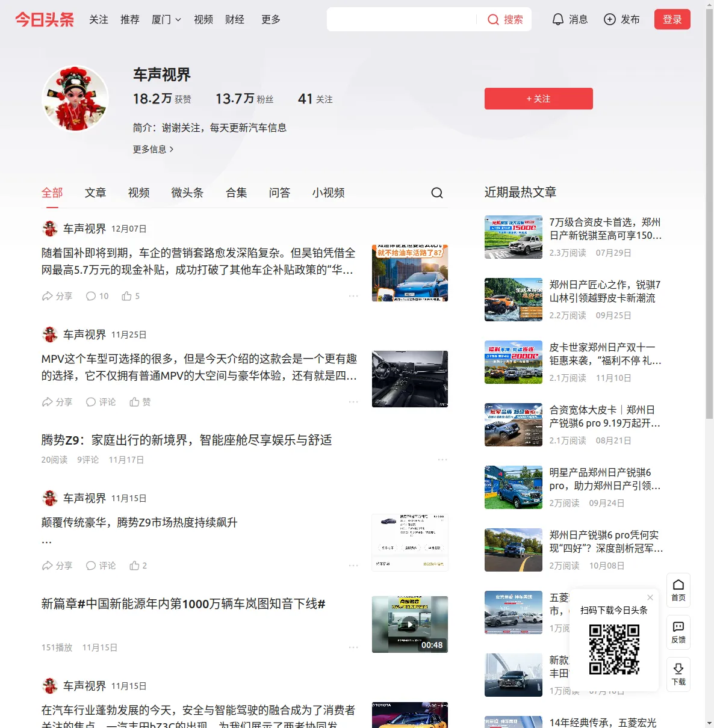
Task: Open the 今日头条 logo homepage
Action: (x=45, y=19)
